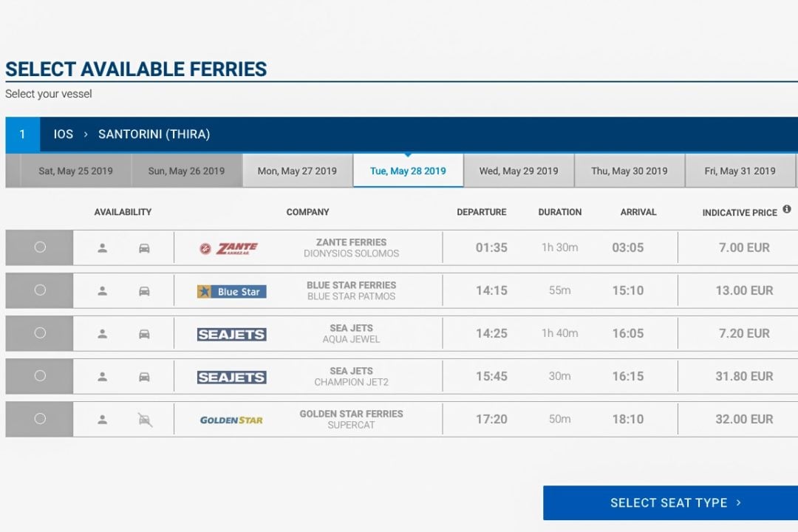
Task: Switch to the Wed, May 29 2019 tab
Action: pyautogui.click(x=519, y=171)
